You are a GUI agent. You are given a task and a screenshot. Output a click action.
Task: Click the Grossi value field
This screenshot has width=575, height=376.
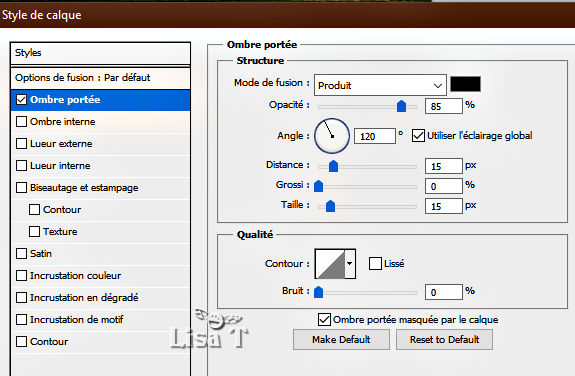pyautogui.click(x=444, y=186)
